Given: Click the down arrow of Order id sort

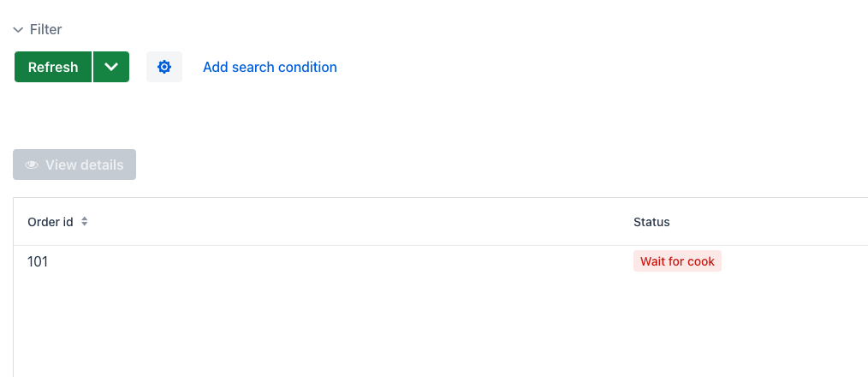Looking at the screenshot, I should pyautogui.click(x=85, y=224).
